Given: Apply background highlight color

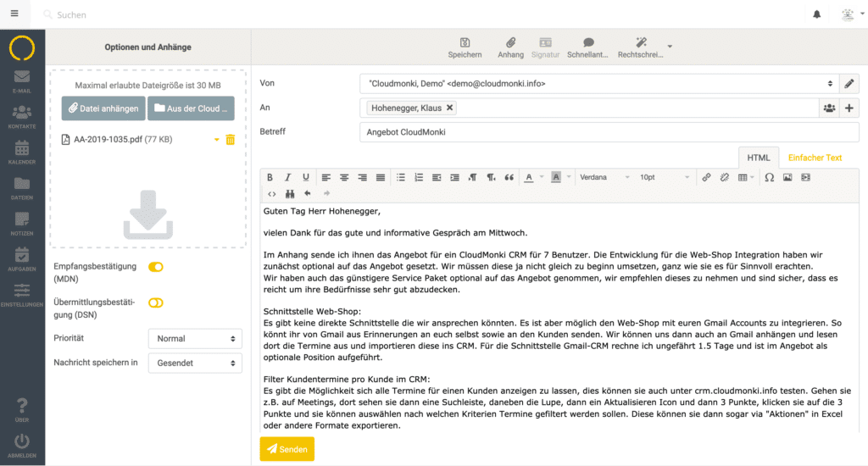Looking at the screenshot, I should point(556,178).
